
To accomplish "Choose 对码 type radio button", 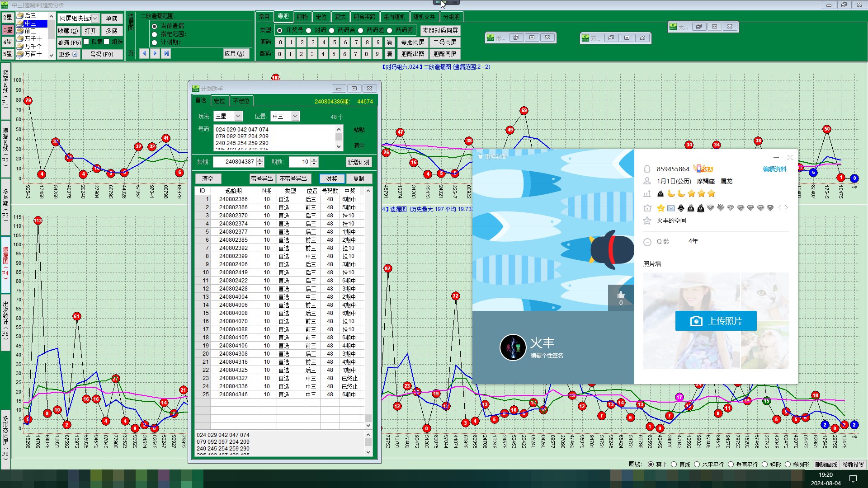I will click(x=308, y=30).
